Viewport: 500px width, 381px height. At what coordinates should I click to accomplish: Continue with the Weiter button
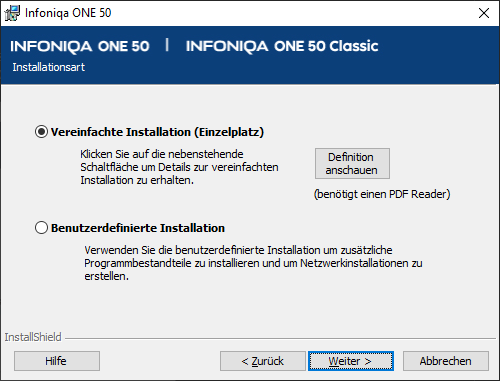pyautogui.click(x=351, y=361)
